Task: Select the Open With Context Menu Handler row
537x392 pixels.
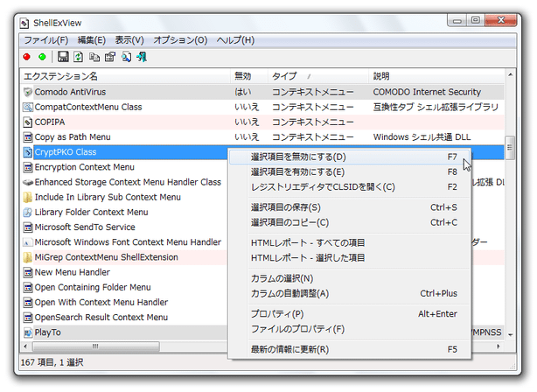Action: point(125,303)
